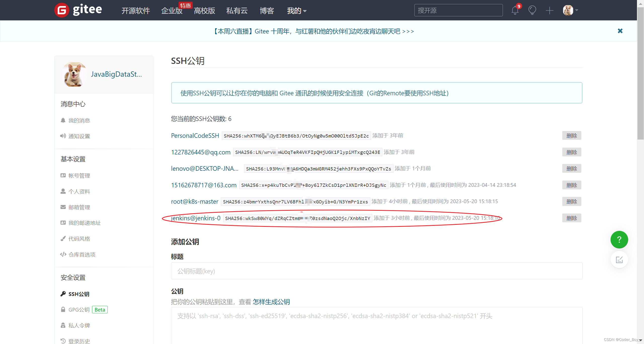
Task: Delete the 15162678717@163.com key
Action: pos(572,185)
